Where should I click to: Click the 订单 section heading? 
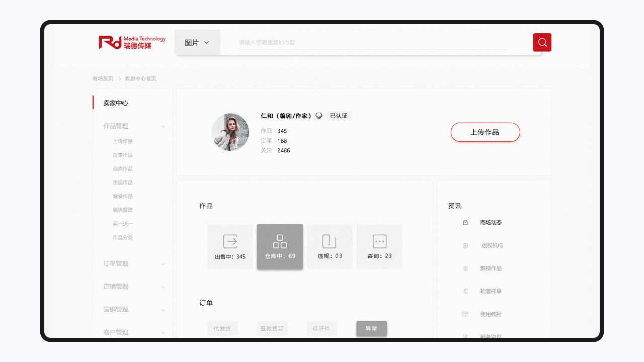click(x=206, y=303)
